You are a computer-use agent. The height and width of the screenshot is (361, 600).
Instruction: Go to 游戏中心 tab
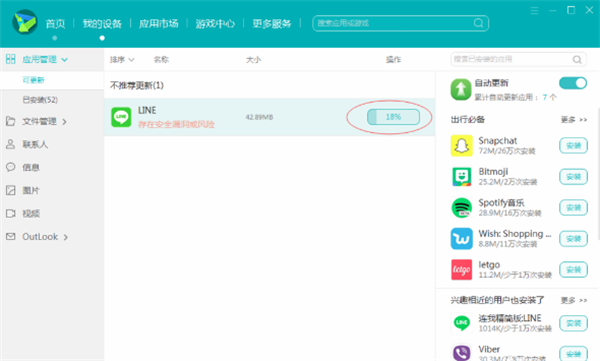pos(215,24)
